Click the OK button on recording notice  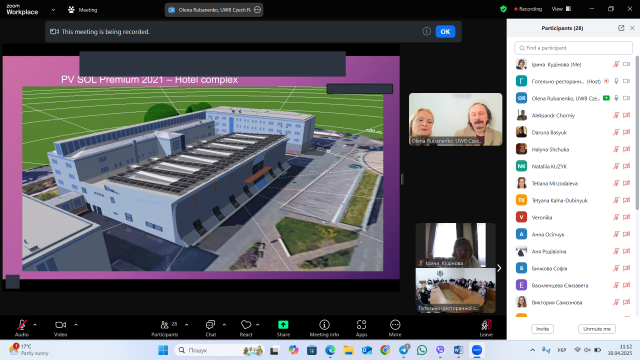click(x=445, y=31)
